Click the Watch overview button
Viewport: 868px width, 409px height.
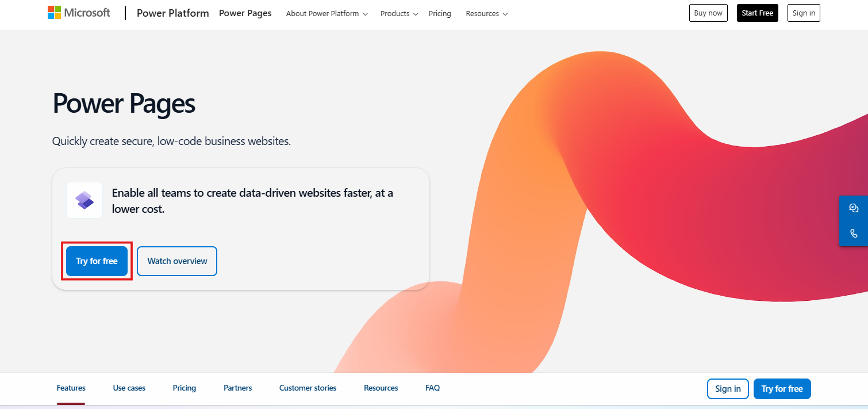click(x=176, y=261)
